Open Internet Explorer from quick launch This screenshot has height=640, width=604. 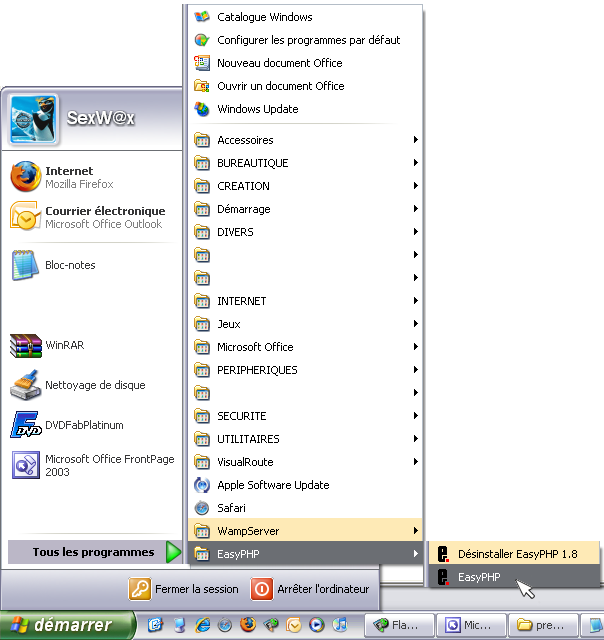202,624
